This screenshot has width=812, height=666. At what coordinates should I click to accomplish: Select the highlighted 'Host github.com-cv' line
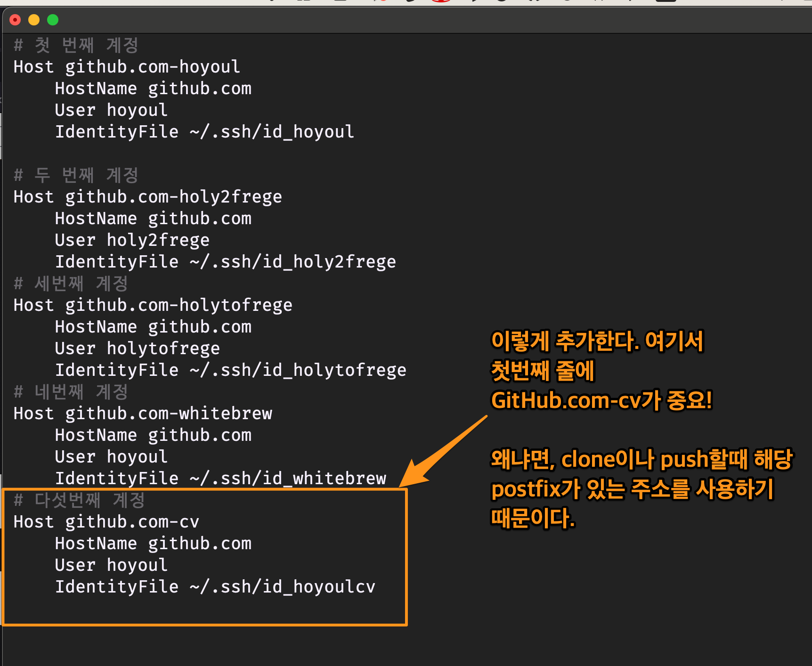click(106, 521)
